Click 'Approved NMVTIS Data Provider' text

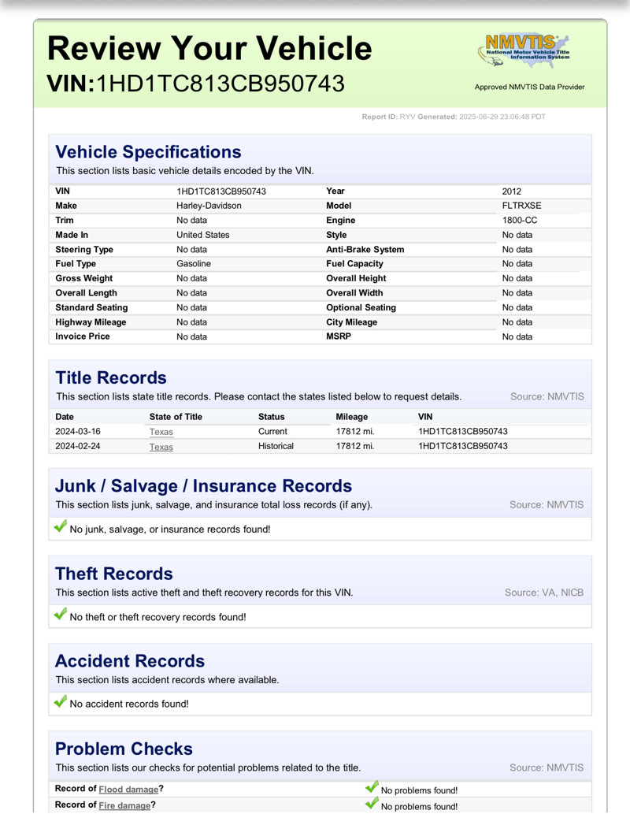pos(529,87)
